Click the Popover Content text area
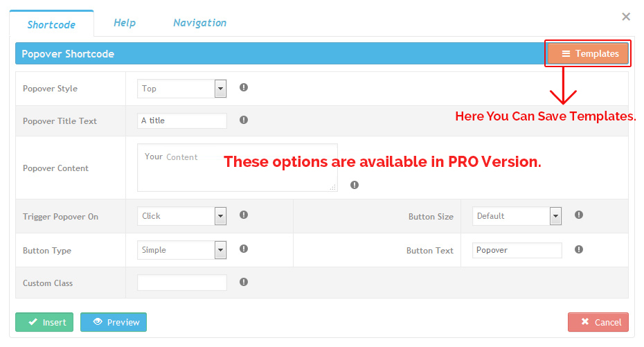644x347 pixels. click(x=237, y=168)
